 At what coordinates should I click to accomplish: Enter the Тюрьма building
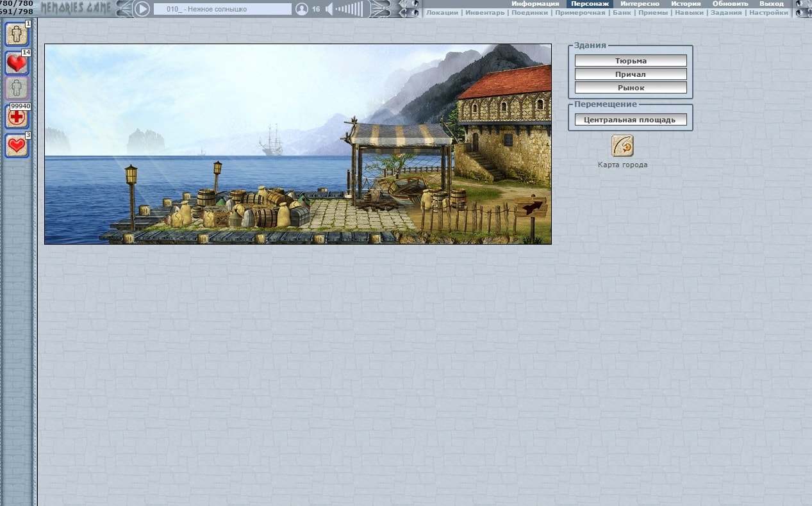(631, 61)
